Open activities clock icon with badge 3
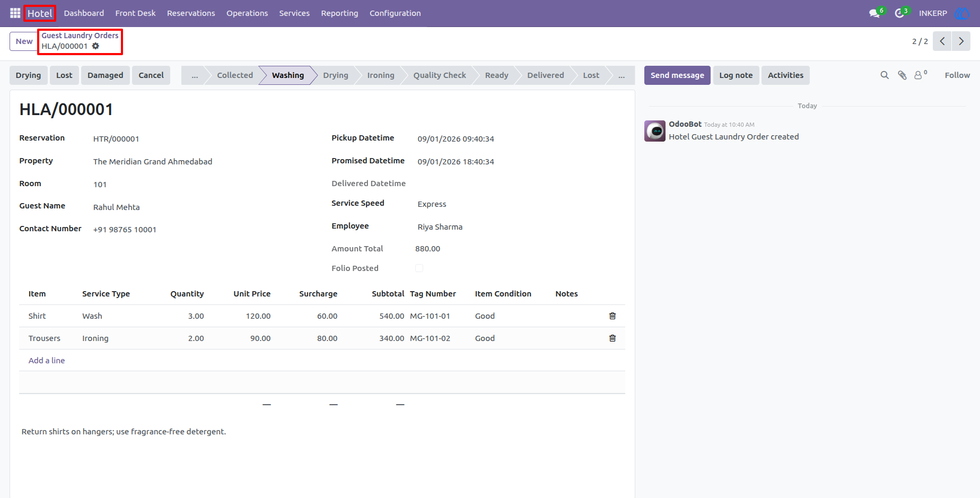 coord(901,13)
